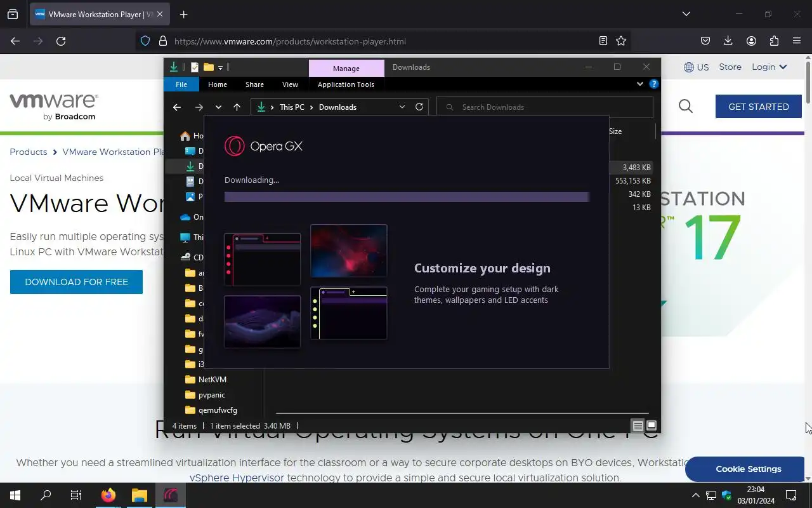Switch Explorer to details view
The height and width of the screenshot is (508, 812).
pyautogui.click(x=638, y=426)
